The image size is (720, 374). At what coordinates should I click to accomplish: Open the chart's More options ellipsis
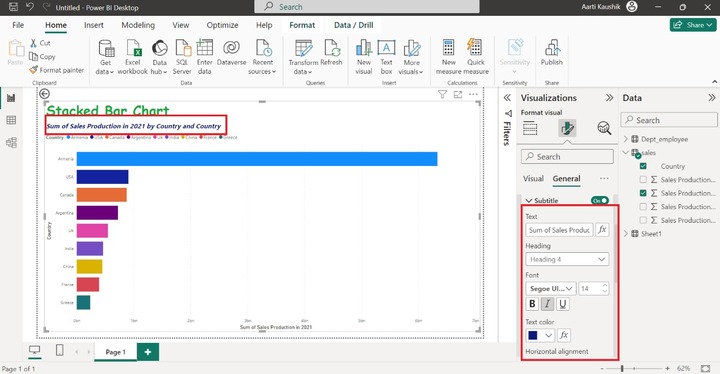click(473, 94)
